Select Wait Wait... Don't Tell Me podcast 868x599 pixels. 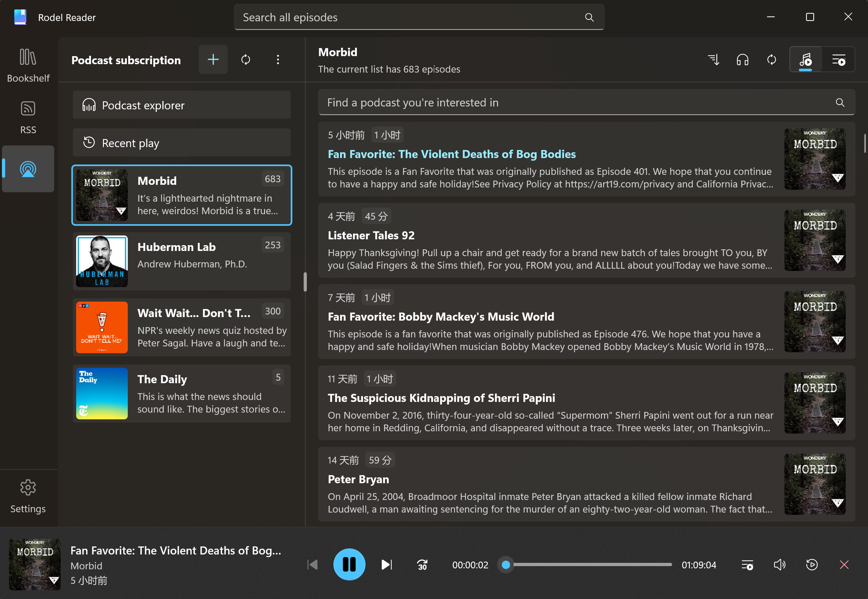tap(182, 327)
